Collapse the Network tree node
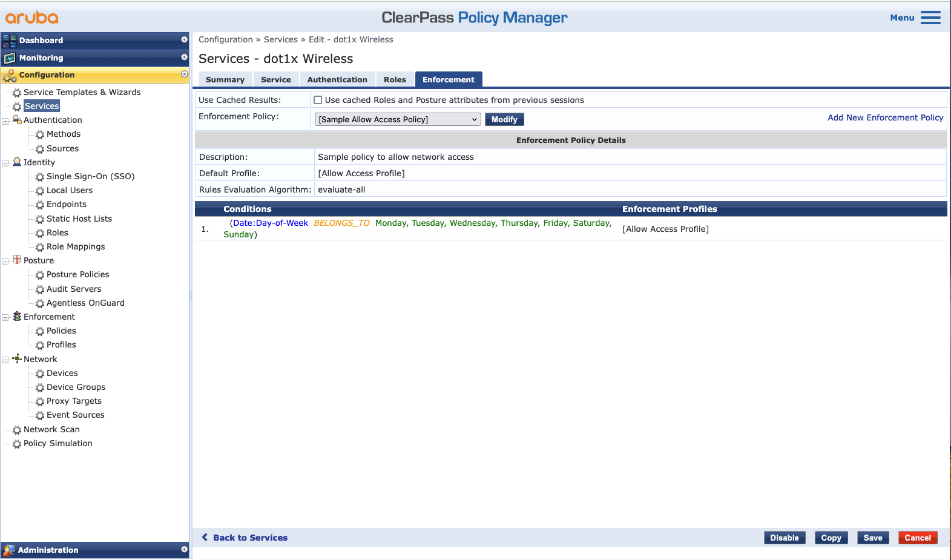This screenshot has height=560, width=951. point(5,360)
